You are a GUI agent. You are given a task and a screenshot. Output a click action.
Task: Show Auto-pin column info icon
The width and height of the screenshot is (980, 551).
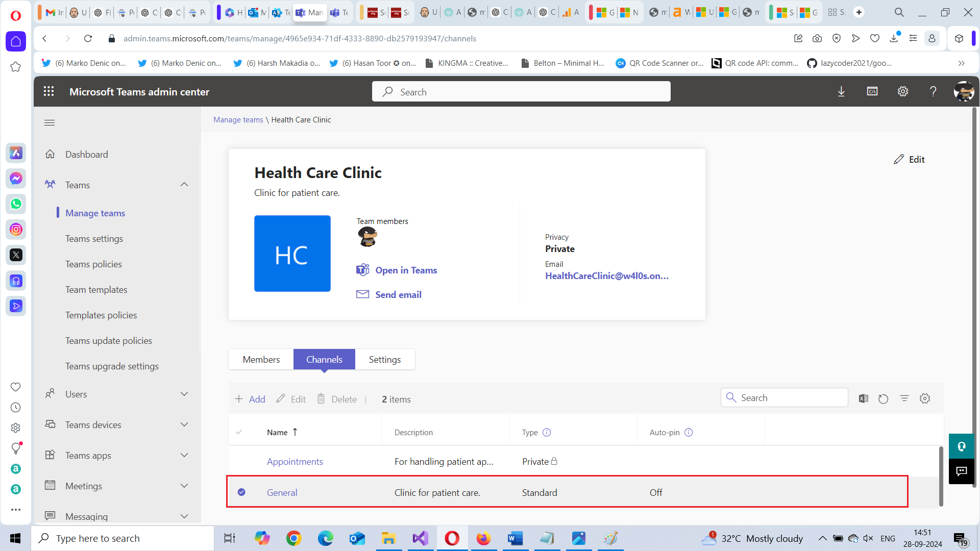689,432
